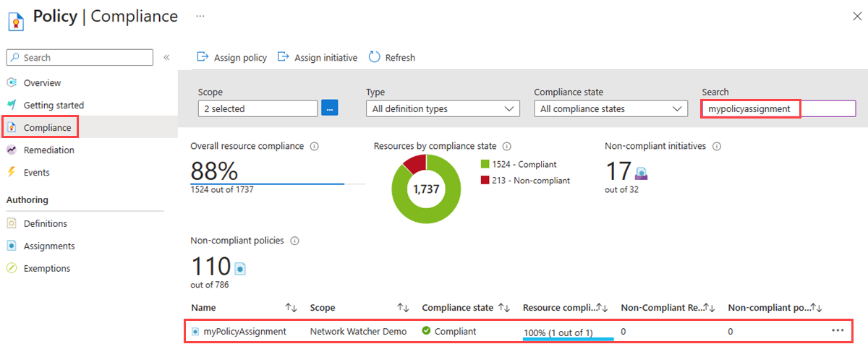The height and width of the screenshot is (357, 868).
Task: Show info for Overall resource compliance
Action: pyautogui.click(x=314, y=146)
